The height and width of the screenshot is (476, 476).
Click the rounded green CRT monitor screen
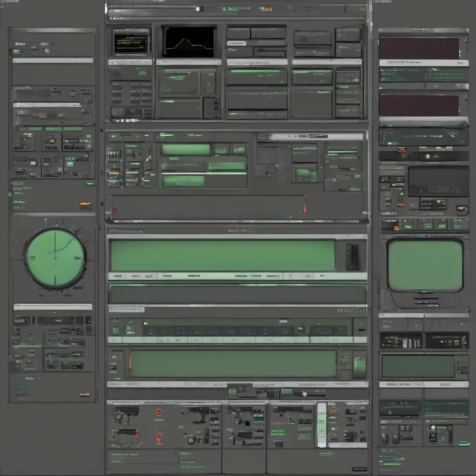[425, 265]
